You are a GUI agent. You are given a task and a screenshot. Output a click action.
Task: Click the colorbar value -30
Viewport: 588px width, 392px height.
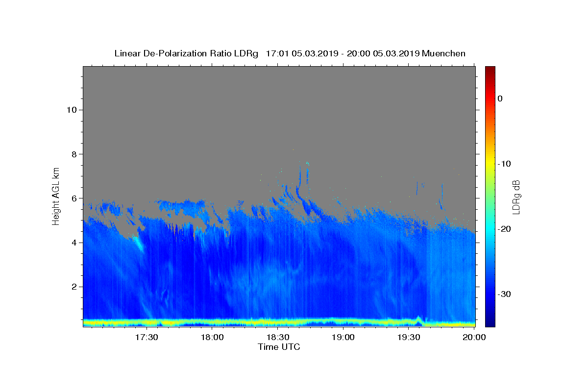coord(504,294)
